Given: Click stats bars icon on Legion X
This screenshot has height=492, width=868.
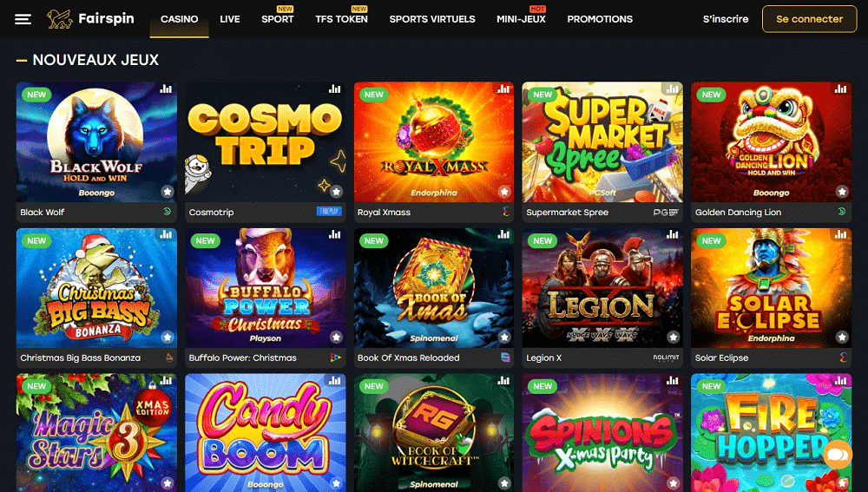Looking at the screenshot, I should pos(672,234).
